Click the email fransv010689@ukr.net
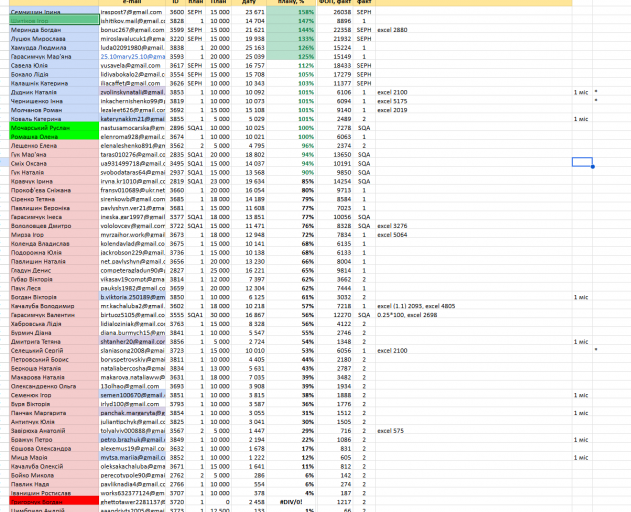The width and height of the screenshot is (631, 512). coord(132,190)
